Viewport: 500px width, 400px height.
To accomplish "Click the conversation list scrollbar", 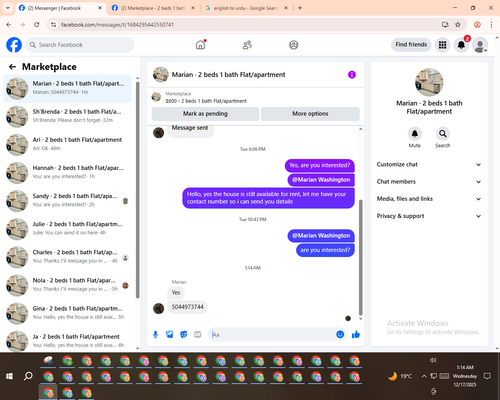I will coord(138,190).
